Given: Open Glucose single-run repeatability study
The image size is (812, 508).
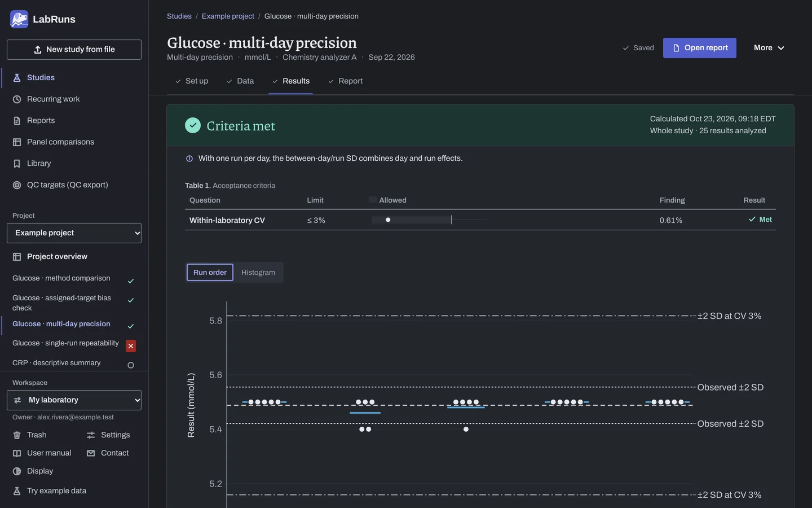Looking at the screenshot, I should [65, 343].
